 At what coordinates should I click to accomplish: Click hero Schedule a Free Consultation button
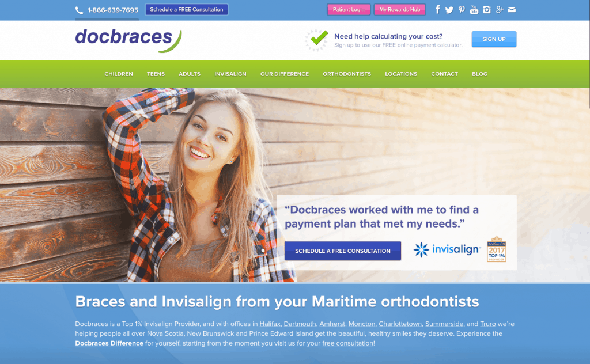343,251
